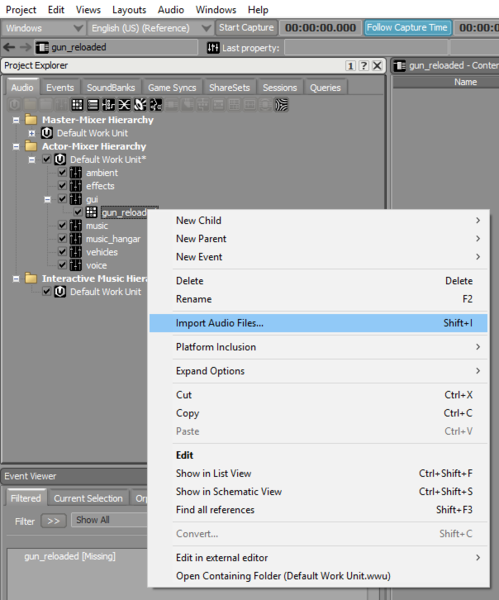Open the Current Selection tab in Event Viewer

[x=88, y=498]
